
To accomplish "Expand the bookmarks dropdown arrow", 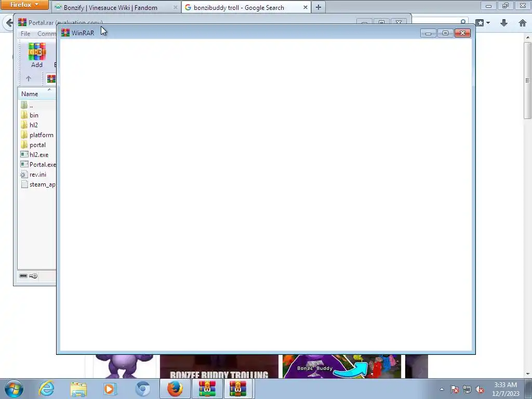I will pyautogui.click(x=488, y=23).
